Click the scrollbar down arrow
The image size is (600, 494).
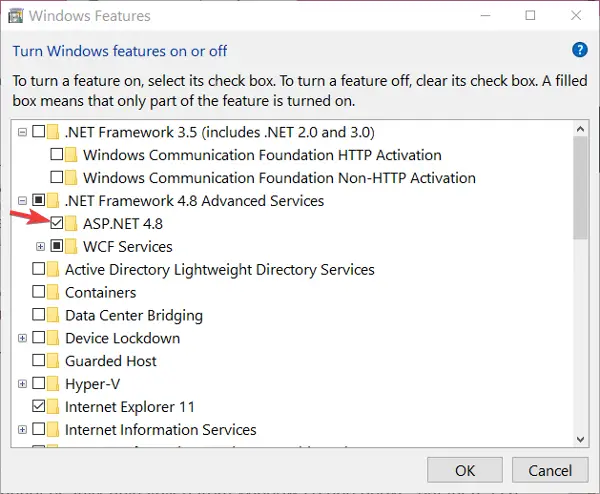click(580, 439)
